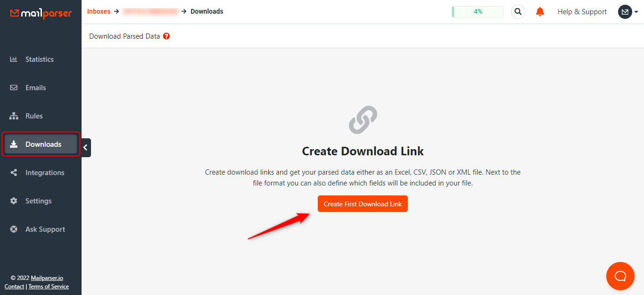Click the Ask Support lifebuoy icon

pos(14,229)
